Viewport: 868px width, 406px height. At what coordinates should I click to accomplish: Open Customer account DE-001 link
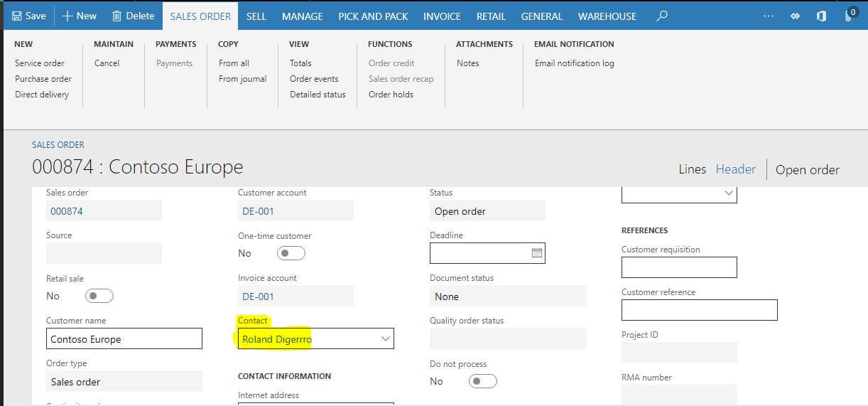[x=258, y=211]
